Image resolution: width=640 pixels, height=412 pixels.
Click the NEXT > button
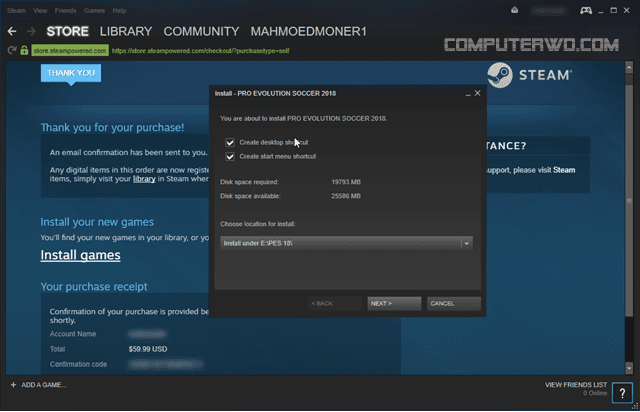point(394,303)
